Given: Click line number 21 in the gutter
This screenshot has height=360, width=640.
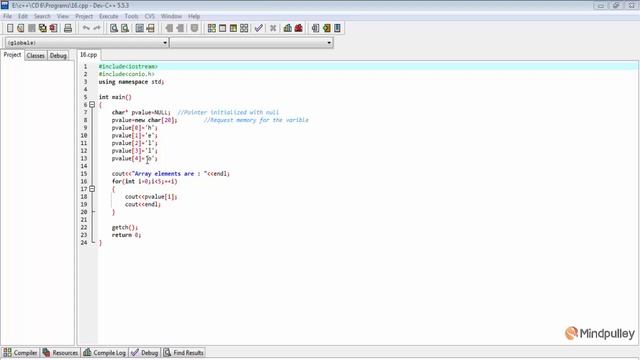Looking at the screenshot, I should click(84, 220).
